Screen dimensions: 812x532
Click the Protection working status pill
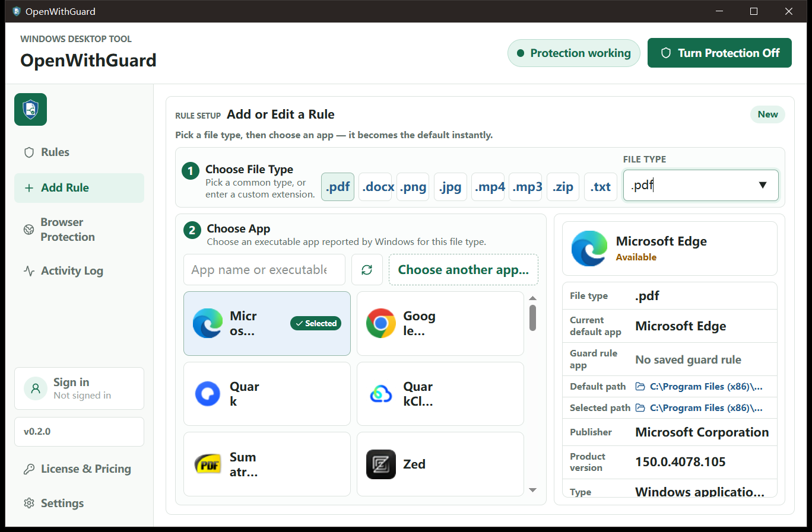pyautogui.click(x=573, y=53)
